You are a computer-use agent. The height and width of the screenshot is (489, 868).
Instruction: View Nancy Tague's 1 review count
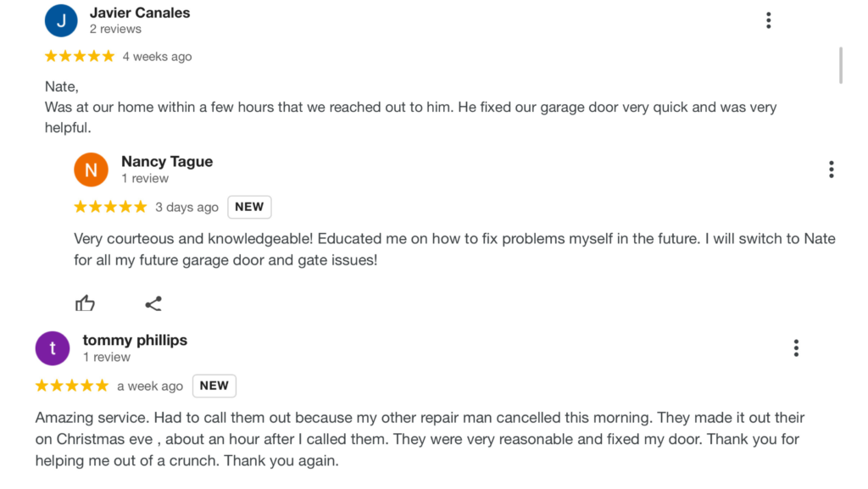click(145, 178)
